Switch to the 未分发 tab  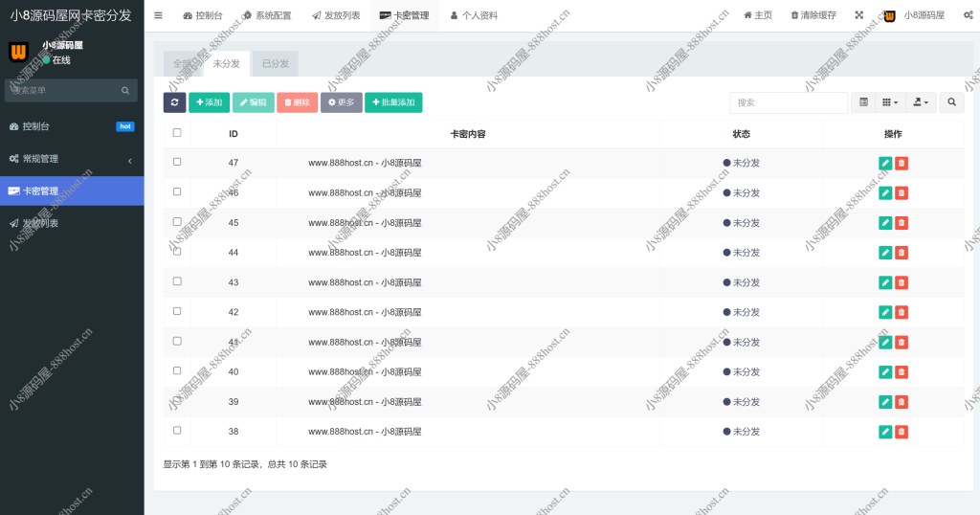pos(226,64)
